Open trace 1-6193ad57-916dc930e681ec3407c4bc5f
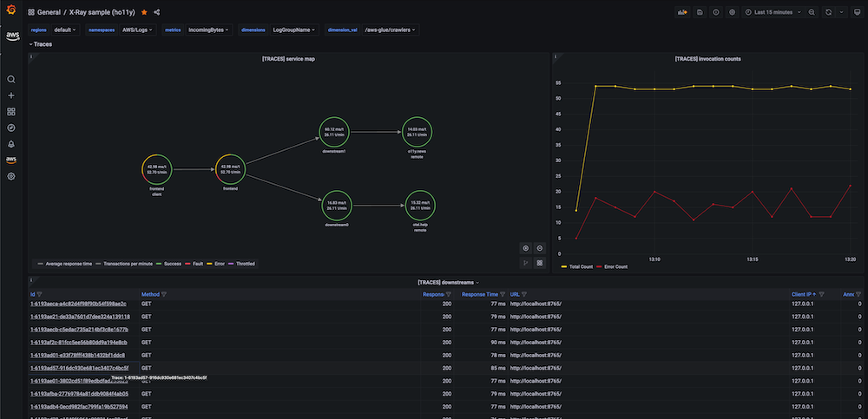The image size is (868, 419). click(79, 368)
